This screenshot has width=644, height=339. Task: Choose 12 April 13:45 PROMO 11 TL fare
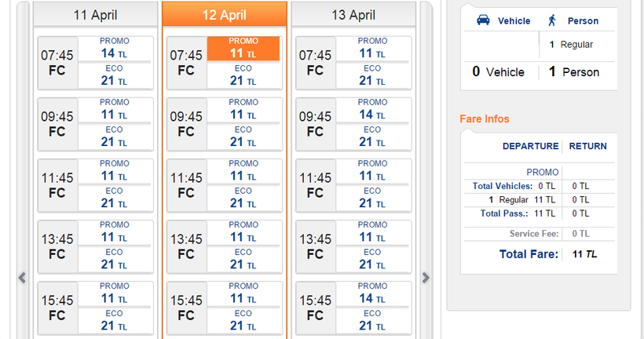243,232
